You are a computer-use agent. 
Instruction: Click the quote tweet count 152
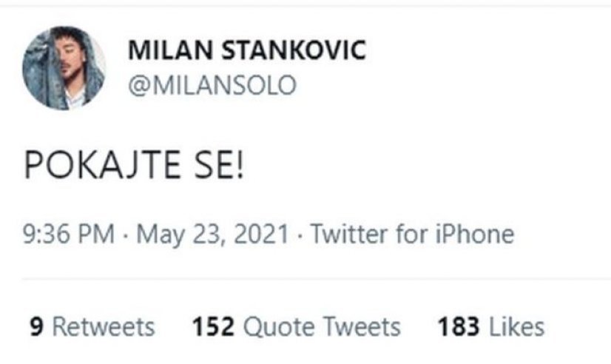(x=213, y=326)
